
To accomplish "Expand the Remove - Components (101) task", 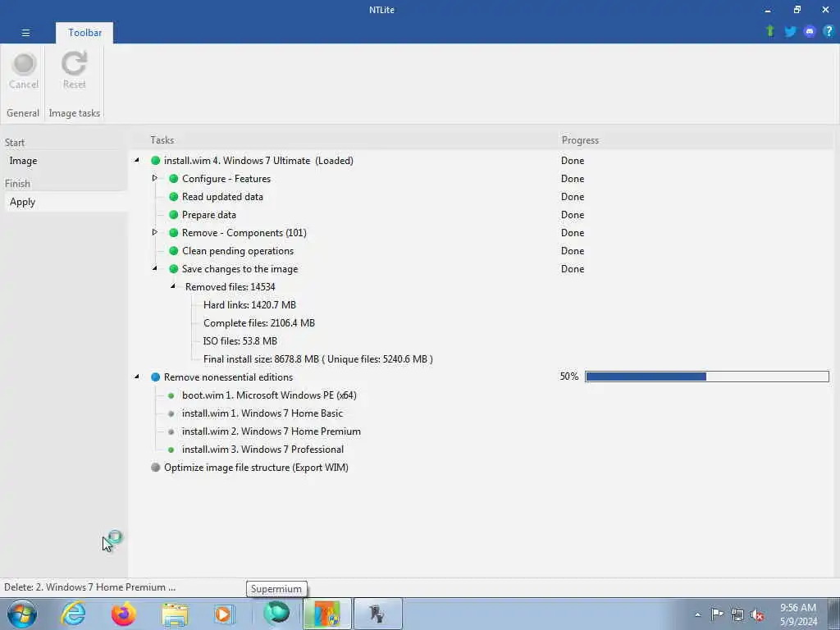I will [x=154, y=232].
